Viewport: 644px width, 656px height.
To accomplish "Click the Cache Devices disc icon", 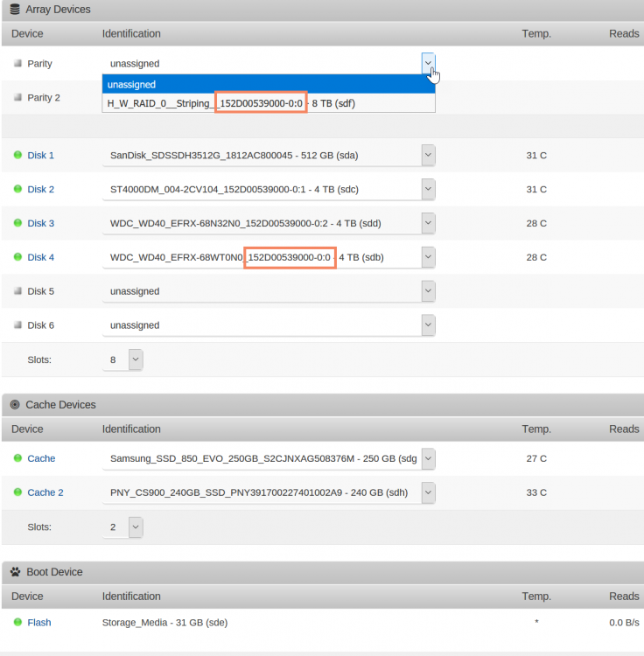I will tap(15, 405).
